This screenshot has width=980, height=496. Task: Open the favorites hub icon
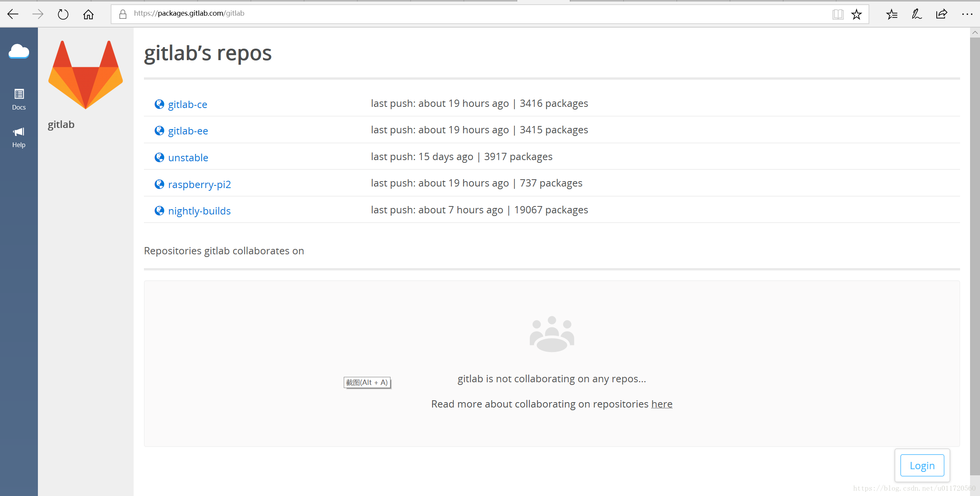[892, 15]
